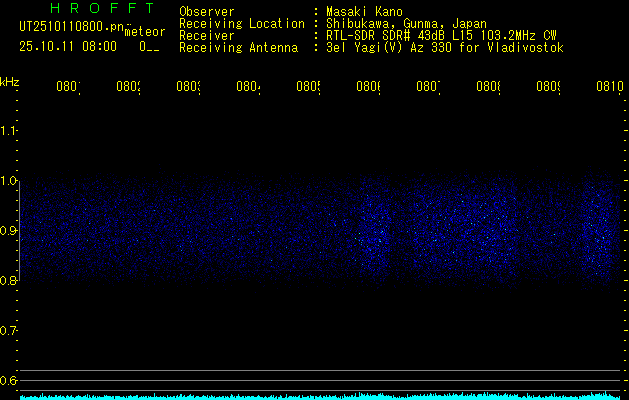Image resolution: width=629 pixels, height=400 pixels.
Task: Click the kHz axis unit label
Action: (10, 80)
